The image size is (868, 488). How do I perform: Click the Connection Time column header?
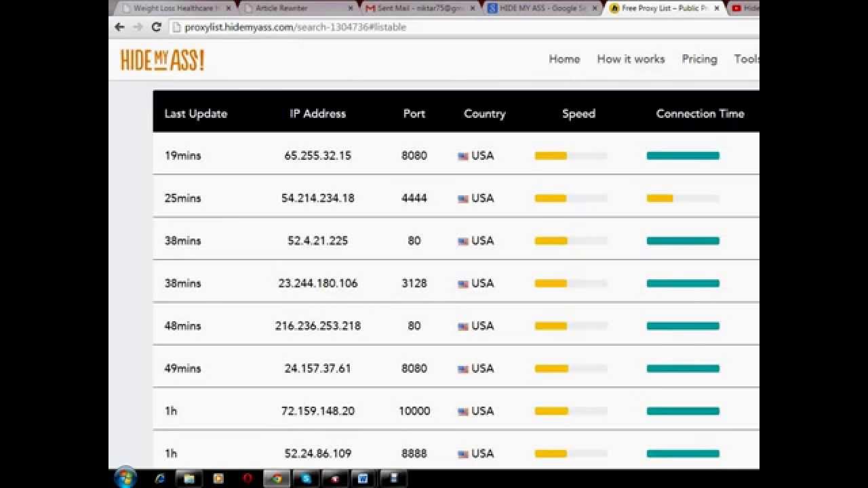click(700, 113)
